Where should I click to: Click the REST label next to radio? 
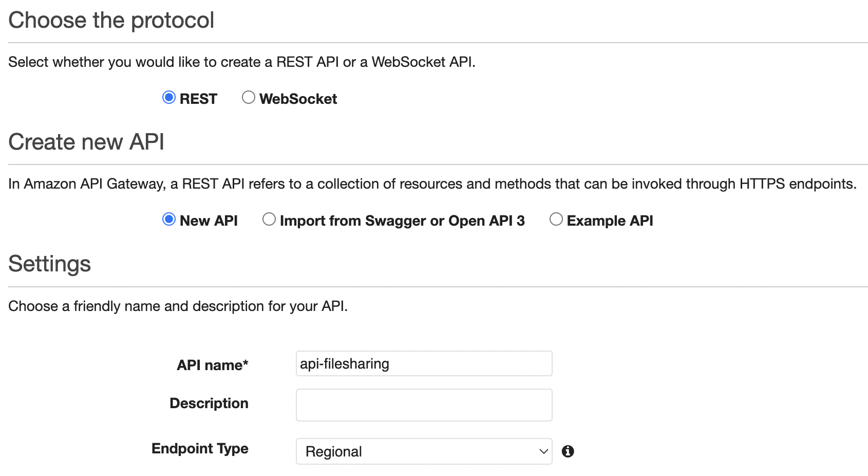(x=198, y=98)
